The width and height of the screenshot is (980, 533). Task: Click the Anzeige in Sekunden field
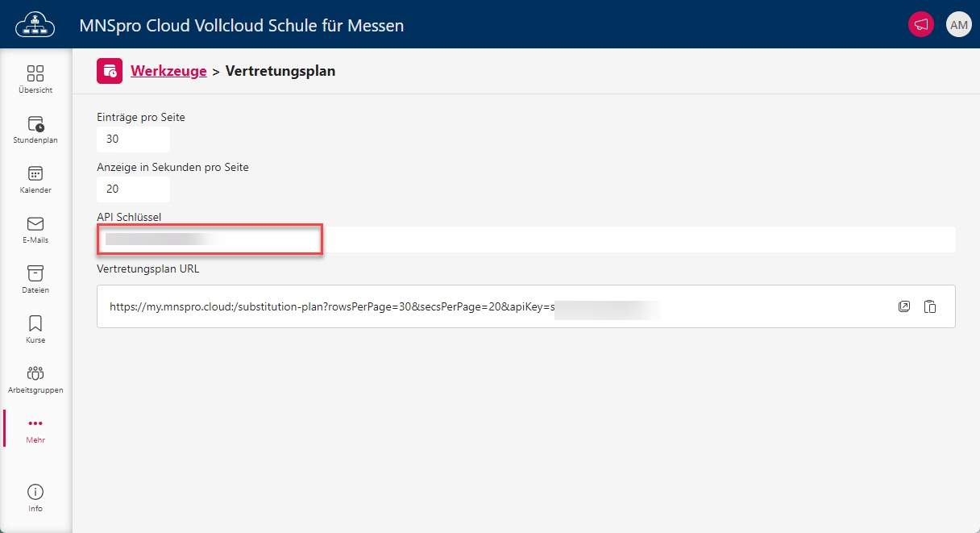point(133,189)
